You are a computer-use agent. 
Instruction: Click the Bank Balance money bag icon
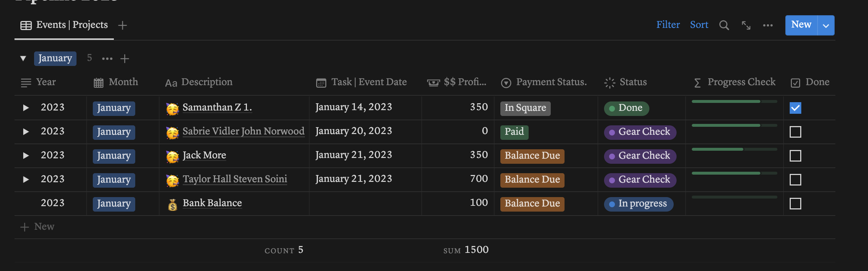173,204
